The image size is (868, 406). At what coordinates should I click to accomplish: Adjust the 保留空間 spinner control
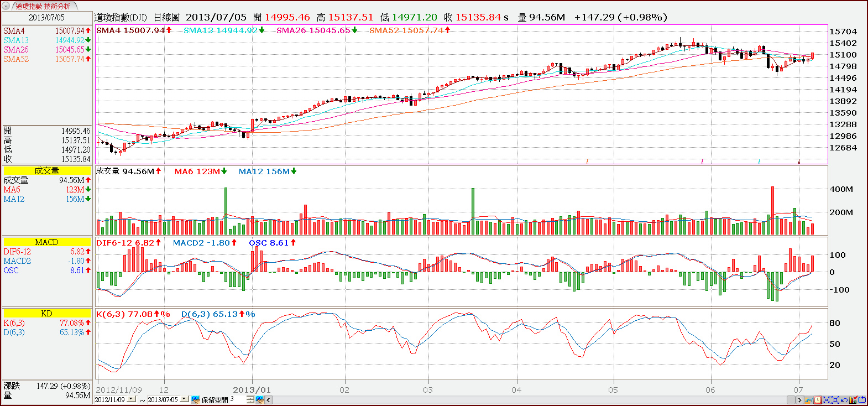(250, 399)
